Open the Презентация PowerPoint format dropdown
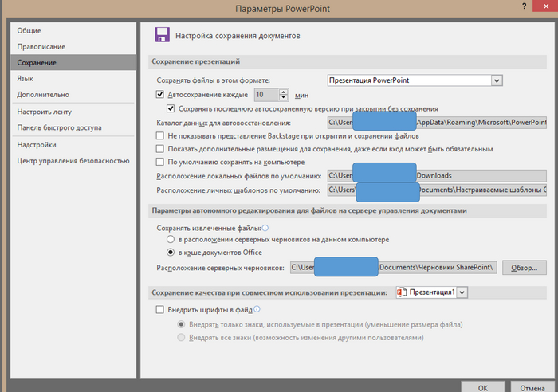Viewport: 558px width, 392px height. [x=496, y=80]
